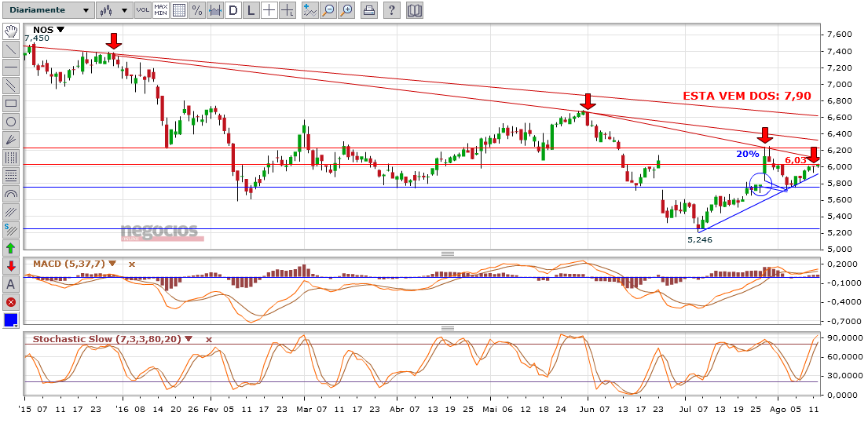Open the candlestick chart type dropdown
Image resolution: width=868 pixels, height=423 pixels.
115,10
